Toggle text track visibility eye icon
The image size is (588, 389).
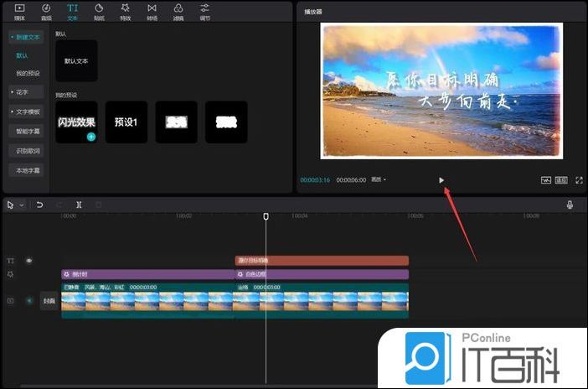tap(29, 261)
